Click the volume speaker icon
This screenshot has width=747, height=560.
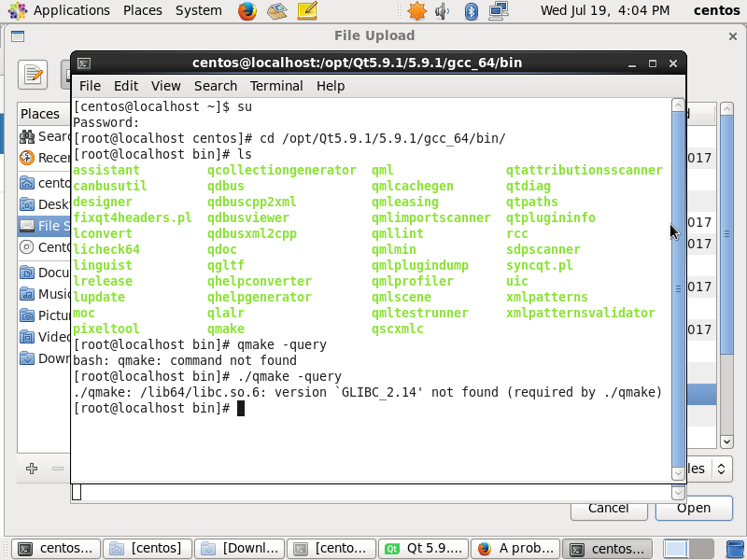[442, 10]
